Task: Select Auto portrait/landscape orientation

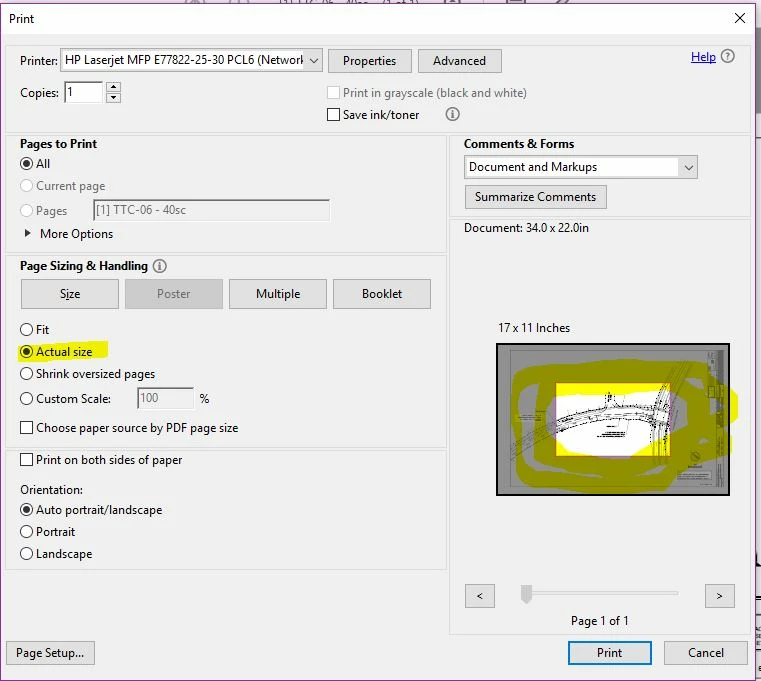Action: (27, 510)
